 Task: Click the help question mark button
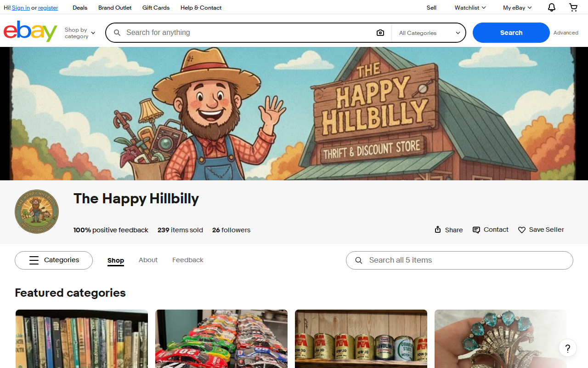tap(568, 348)
